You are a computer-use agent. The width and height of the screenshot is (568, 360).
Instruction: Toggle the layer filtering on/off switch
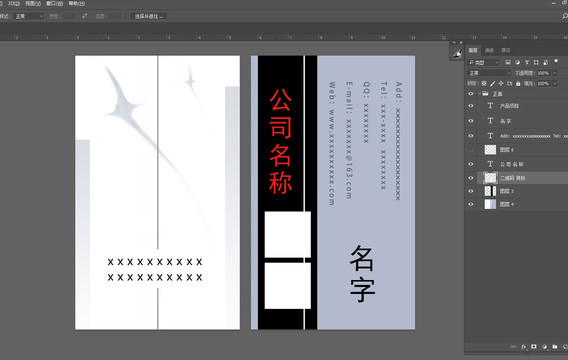pyautogui.click(x=556, y=61)
